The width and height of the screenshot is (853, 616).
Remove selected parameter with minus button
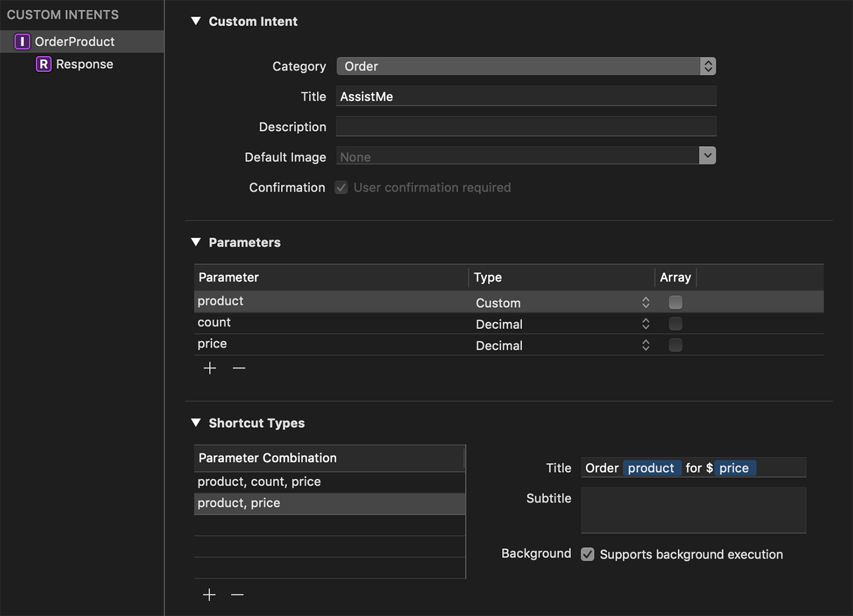[239, 368]
